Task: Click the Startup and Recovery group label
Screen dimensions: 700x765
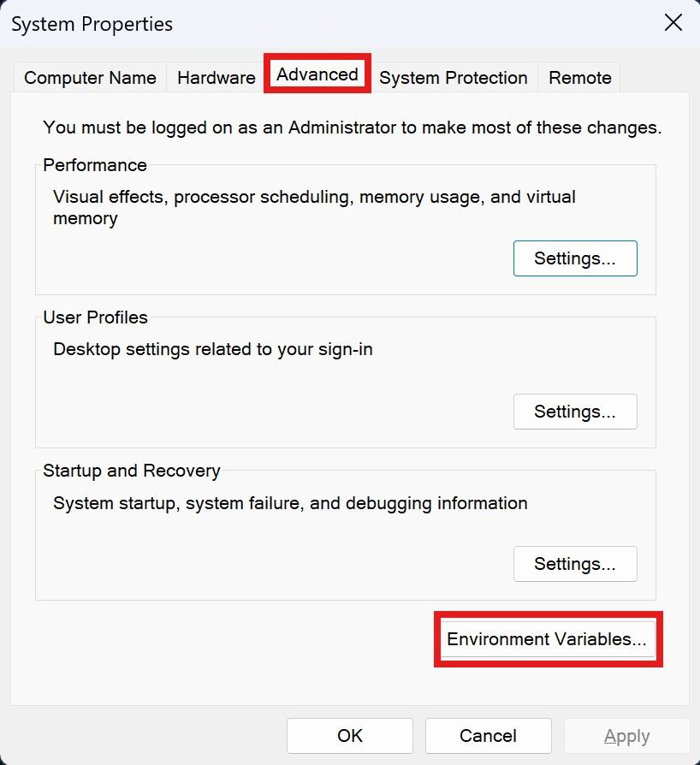Action: tap(132, 471)
